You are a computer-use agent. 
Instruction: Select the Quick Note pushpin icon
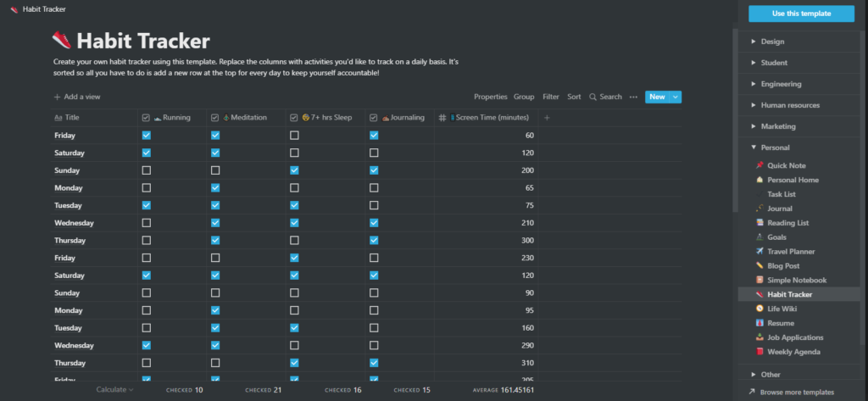pos(759,165)
